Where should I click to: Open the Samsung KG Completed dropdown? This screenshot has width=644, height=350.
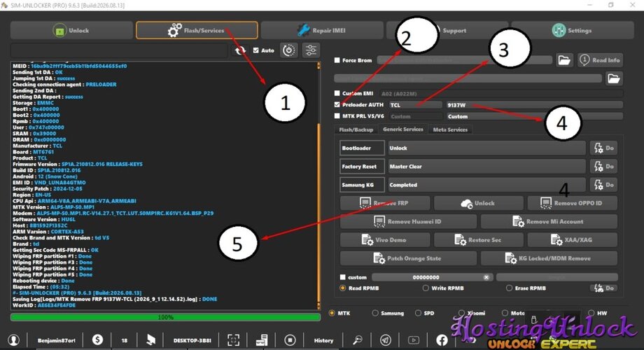coord(486,185)
